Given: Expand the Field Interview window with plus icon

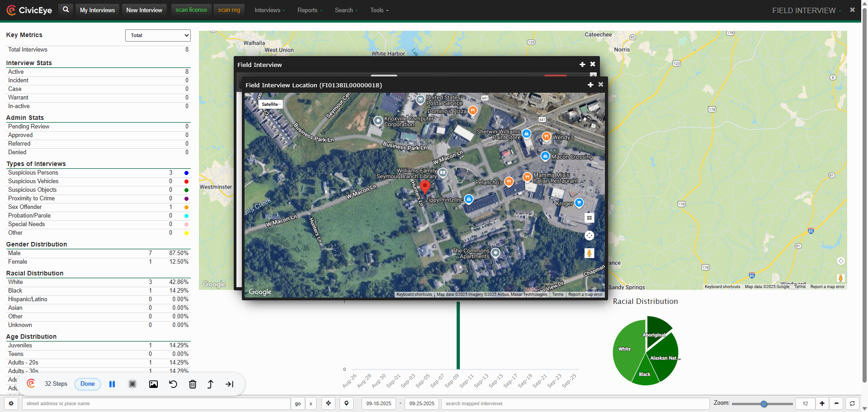Looking at the screenshot, I should tap(582, 65).
